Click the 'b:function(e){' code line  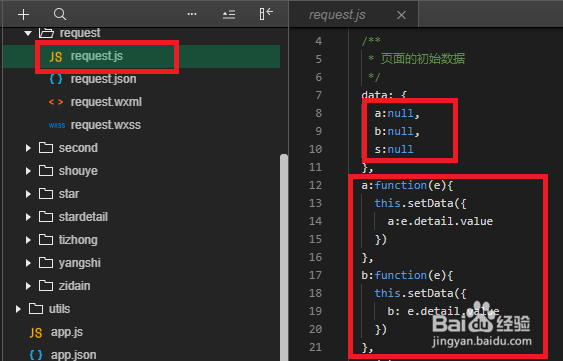pyautogui.click(x=407, y=275)
